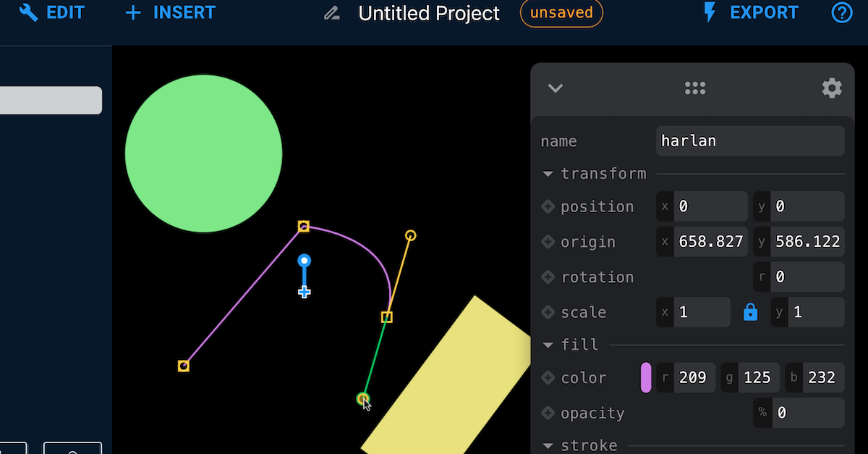Collapse the stroke section

point(548,445)
